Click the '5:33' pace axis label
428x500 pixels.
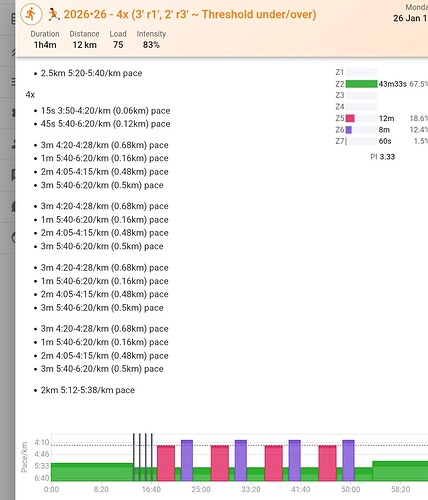[42, 466]
